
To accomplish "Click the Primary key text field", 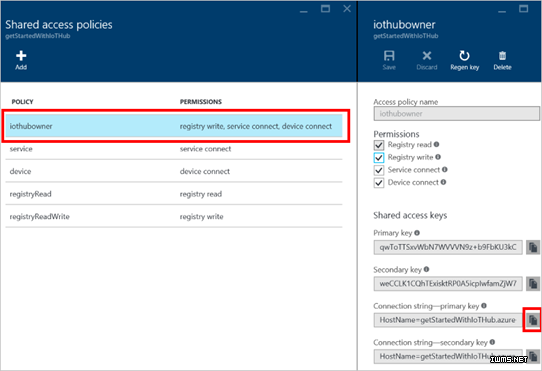I will (x=448, y=247).
